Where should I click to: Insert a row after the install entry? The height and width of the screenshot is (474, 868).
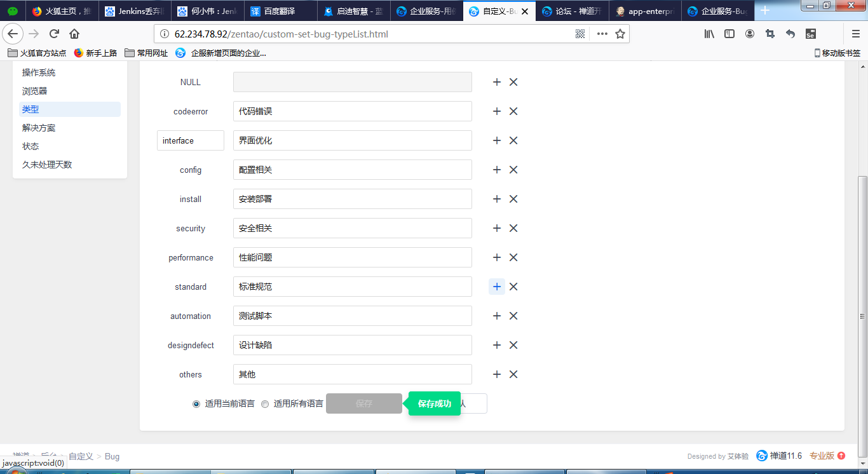pyautogui.click(x=497, y=199)
